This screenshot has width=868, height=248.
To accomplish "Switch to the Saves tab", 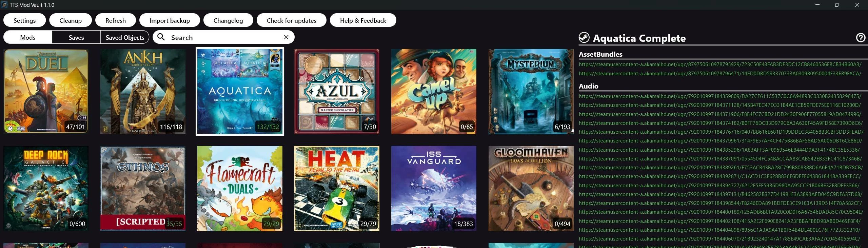I will [76, 37].
